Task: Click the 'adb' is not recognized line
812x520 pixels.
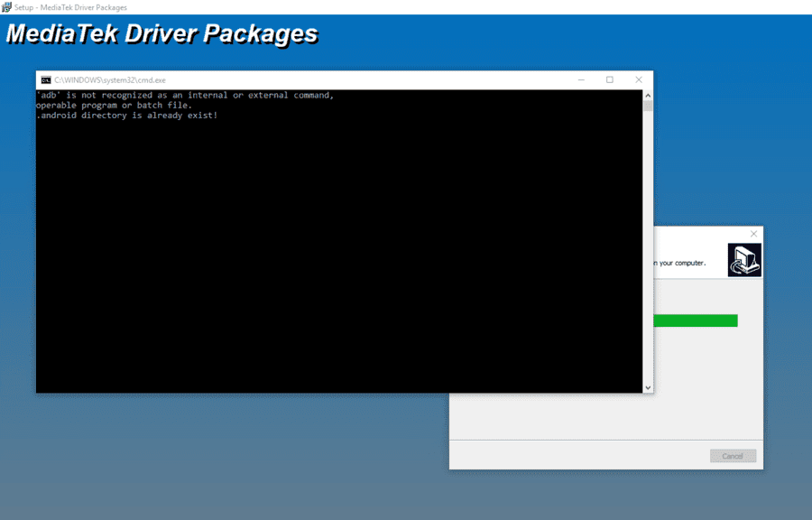Action: (185, 95)
